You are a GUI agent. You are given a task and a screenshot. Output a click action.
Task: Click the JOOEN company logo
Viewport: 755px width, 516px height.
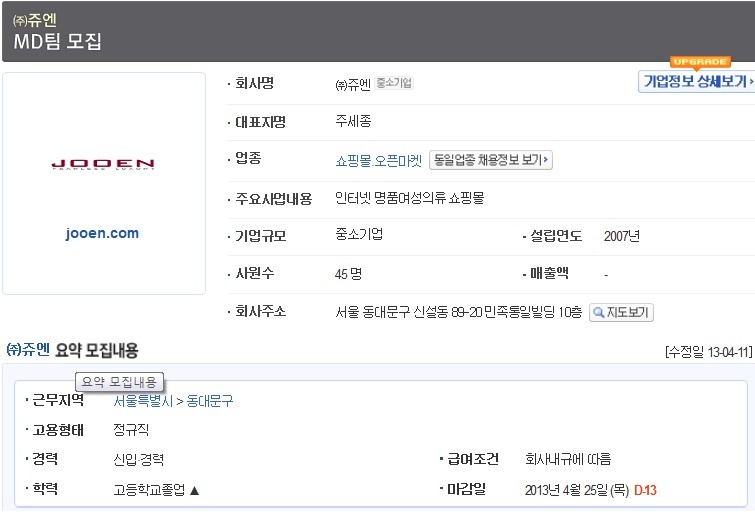(x=103, y=165)
